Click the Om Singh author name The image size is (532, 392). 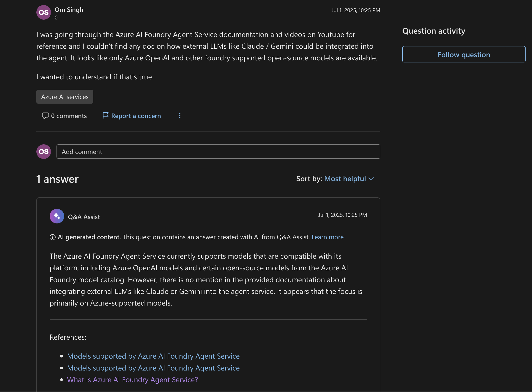[x=69, y=10]
